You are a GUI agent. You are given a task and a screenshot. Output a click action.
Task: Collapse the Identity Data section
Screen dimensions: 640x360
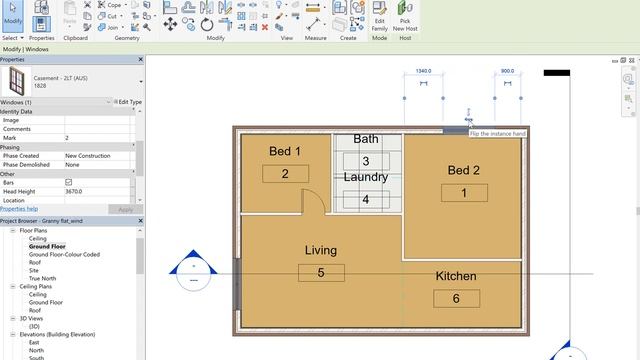click(x=133, y=110)
